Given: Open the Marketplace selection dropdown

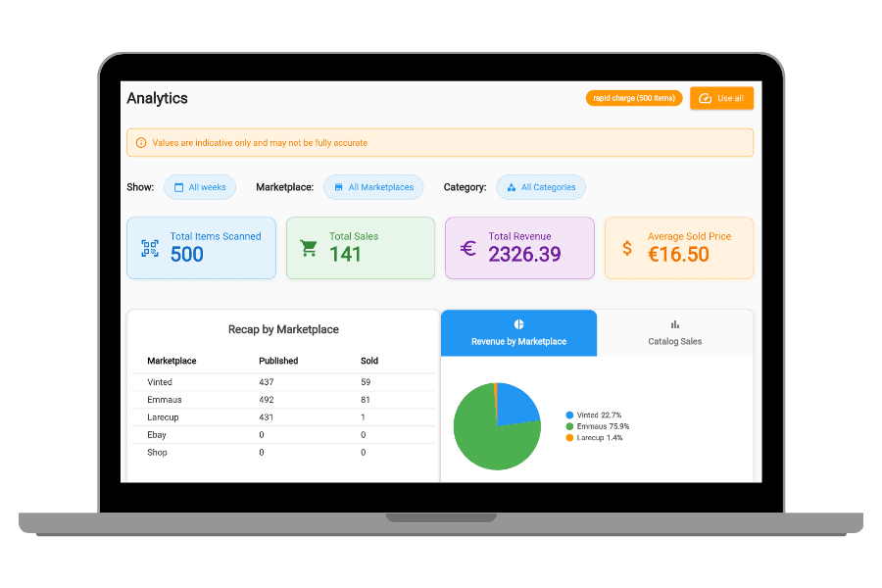Looking at the screenshot, I should point(373,186).
